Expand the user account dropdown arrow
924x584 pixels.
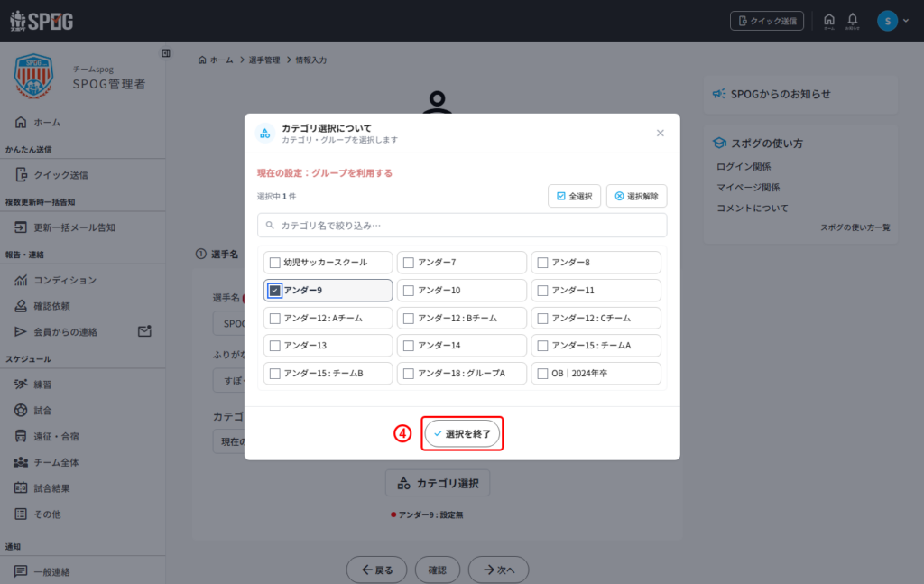click(x=906, y=21)
